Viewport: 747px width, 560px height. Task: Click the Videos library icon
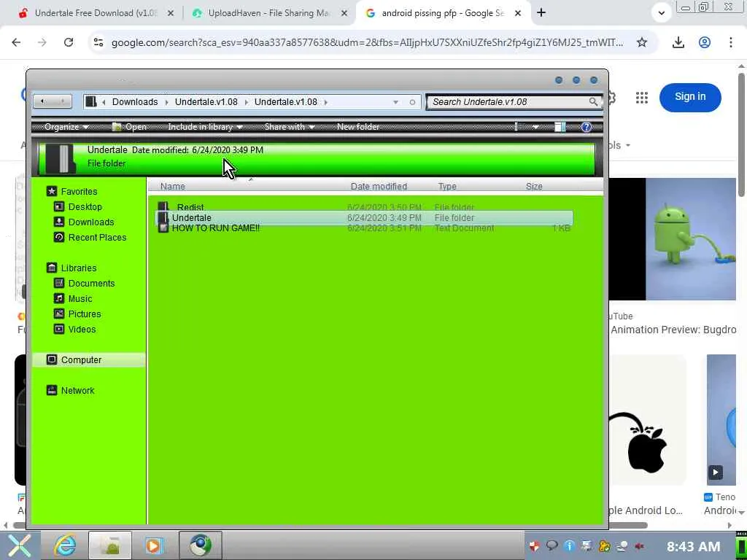[59, 329]
